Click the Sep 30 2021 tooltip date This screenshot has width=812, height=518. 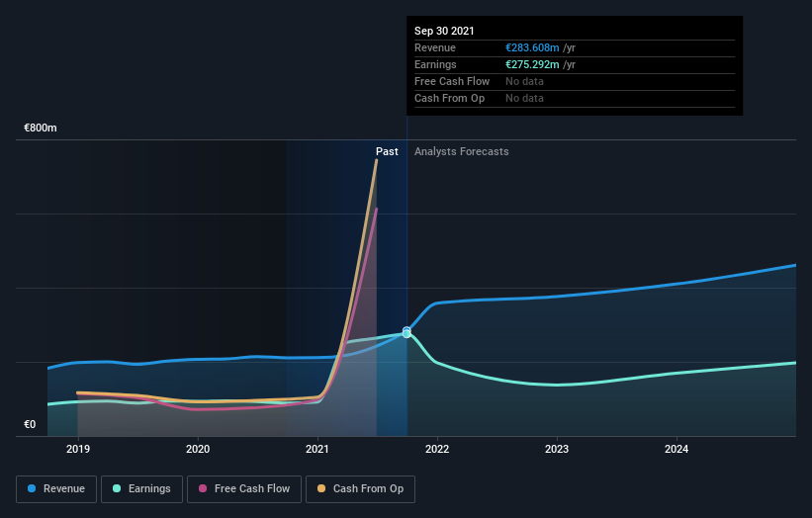444,31
